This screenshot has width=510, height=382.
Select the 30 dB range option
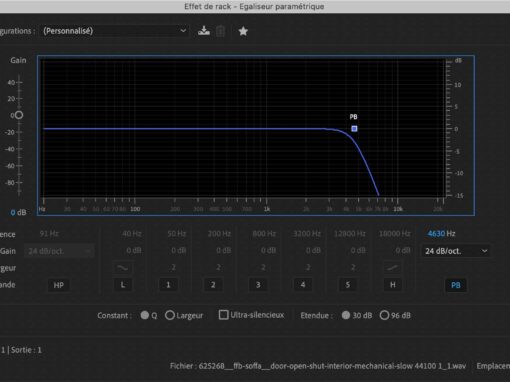346,315
